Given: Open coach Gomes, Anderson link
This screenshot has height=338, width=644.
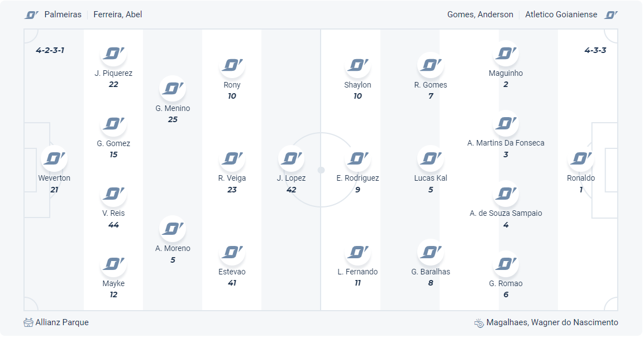Looking at the screenshot, I should coord(480,15).
